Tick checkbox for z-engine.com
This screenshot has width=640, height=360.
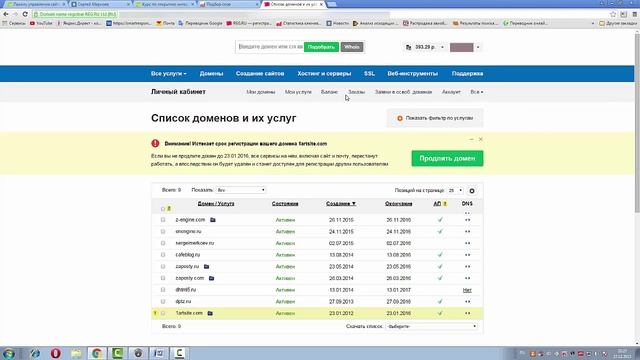pyautogui.click(x=163, y=220)
